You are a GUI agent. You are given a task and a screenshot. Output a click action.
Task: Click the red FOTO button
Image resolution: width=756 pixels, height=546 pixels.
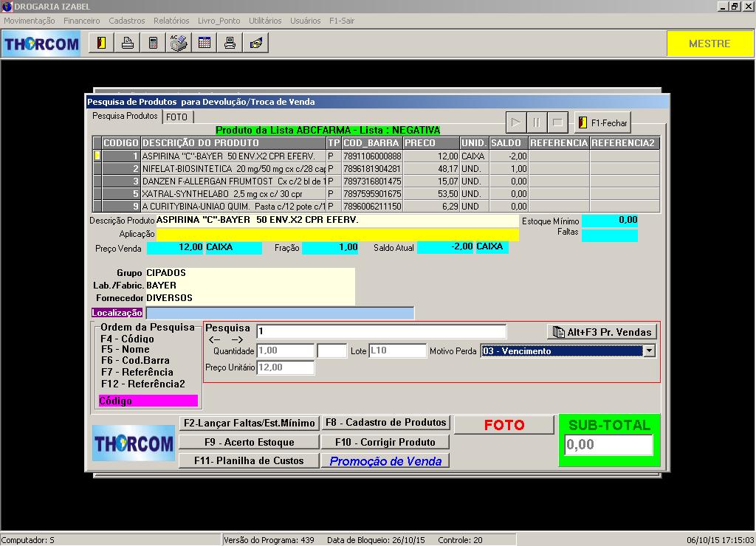pos(504,424)
